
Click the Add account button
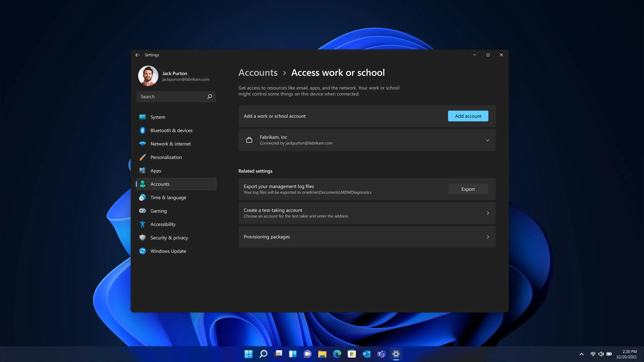click(468, 116)
